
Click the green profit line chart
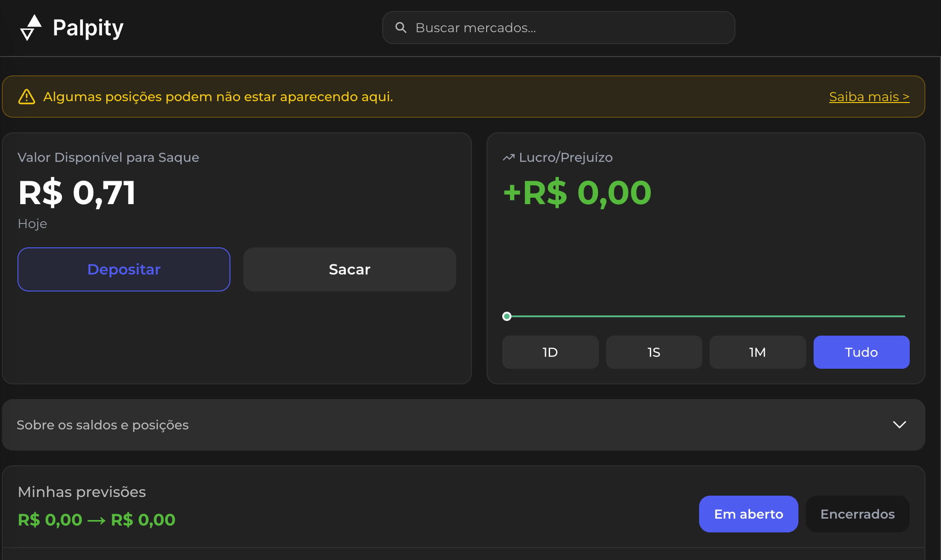point(708,316)
